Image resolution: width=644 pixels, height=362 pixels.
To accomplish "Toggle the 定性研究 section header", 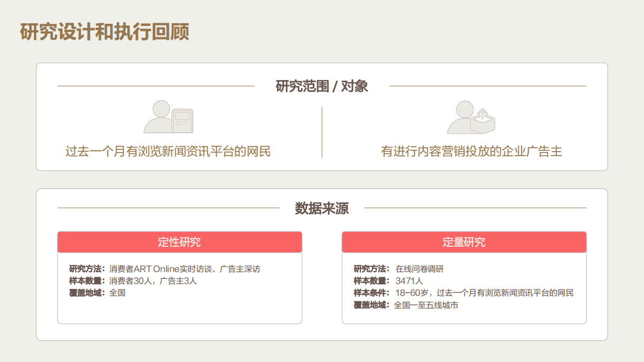I will pos(180,242).
